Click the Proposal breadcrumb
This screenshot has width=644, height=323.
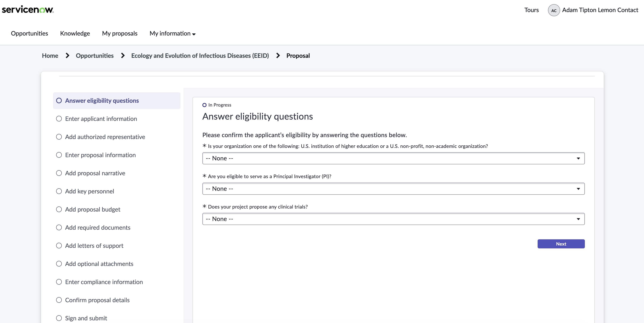[298, 56]
